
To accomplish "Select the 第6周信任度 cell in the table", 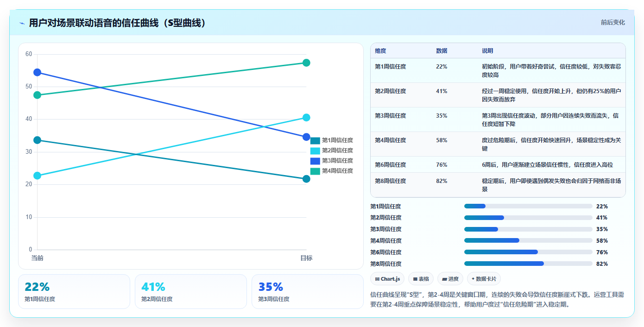I will [391, 165].
